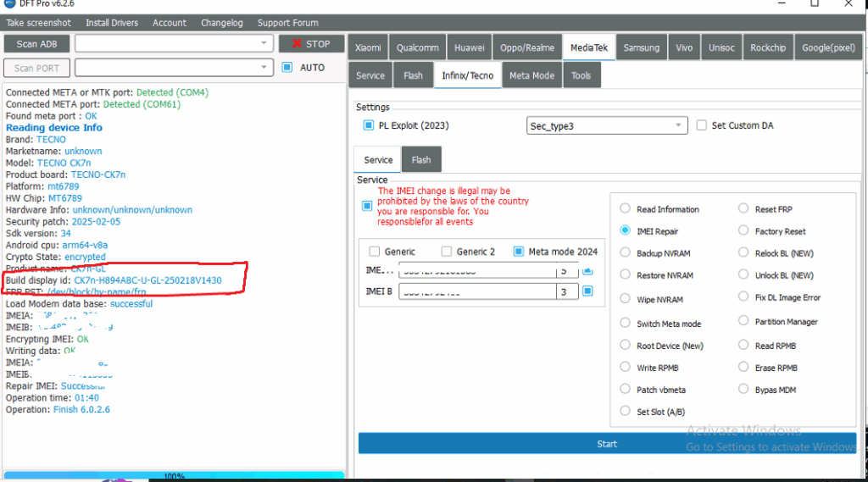This screenshot has height=482, width=868.
Task: Switch to the Samsung brand tab
Action: 641,47
